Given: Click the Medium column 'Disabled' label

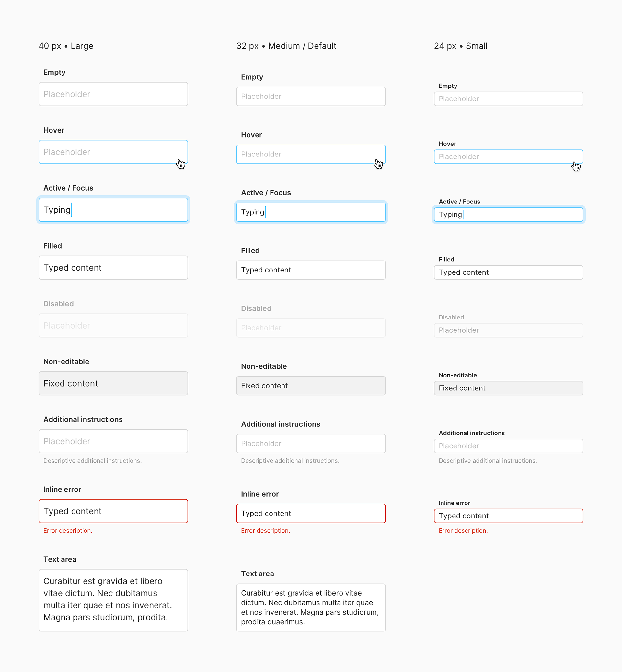Looking at the screenshot, I should pos(256,308).
